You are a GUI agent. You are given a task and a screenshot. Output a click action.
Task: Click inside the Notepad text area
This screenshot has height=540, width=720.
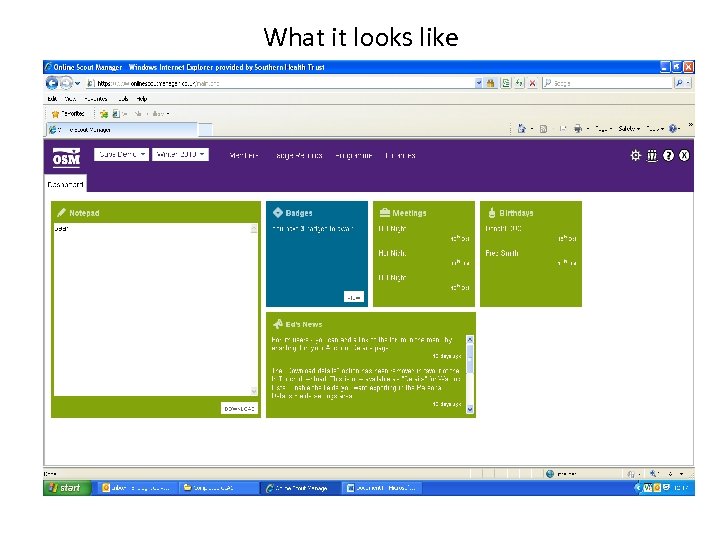(152, 309)
